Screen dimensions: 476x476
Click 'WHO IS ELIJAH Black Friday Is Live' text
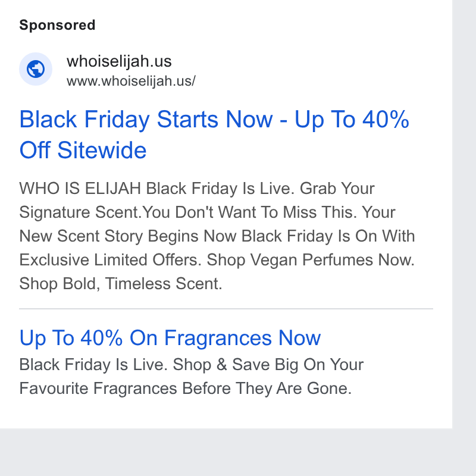(x=157, y=189)
